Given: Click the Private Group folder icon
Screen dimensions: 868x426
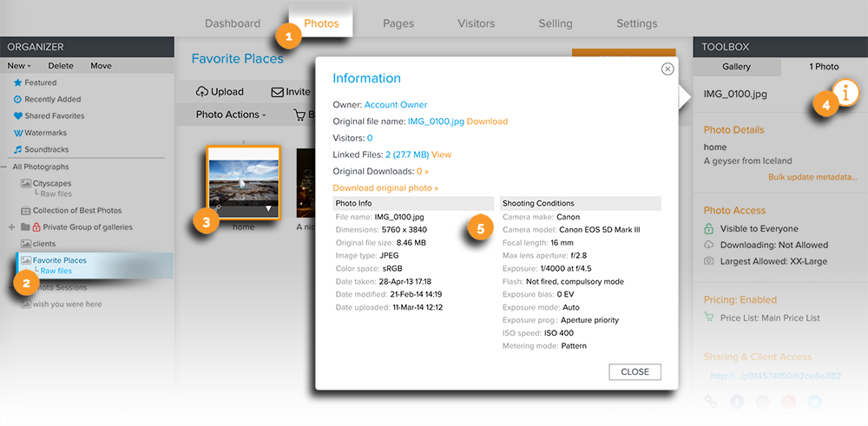Looking at the screenshot, I should point(25,226).
